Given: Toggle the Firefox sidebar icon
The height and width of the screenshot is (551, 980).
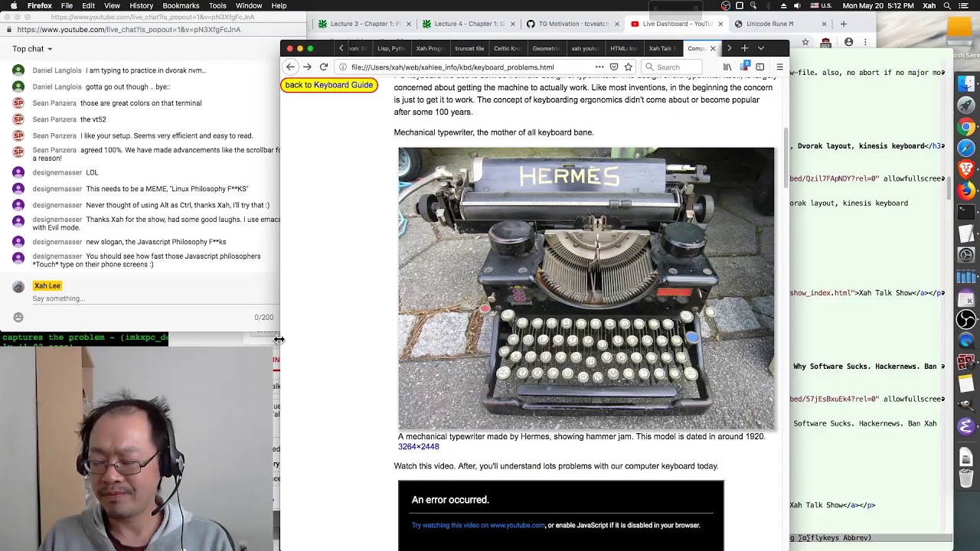Looking at the screenshot, I should coord(759,67).
